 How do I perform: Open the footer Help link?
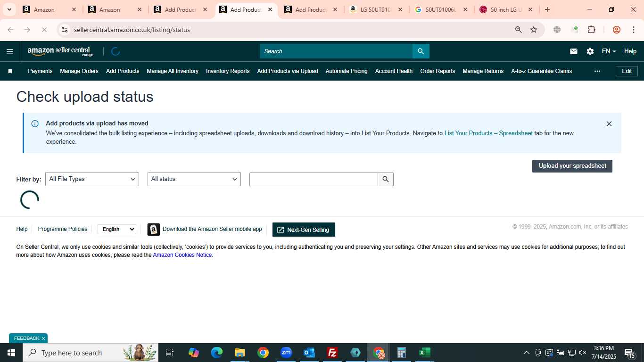pos(22,229)
